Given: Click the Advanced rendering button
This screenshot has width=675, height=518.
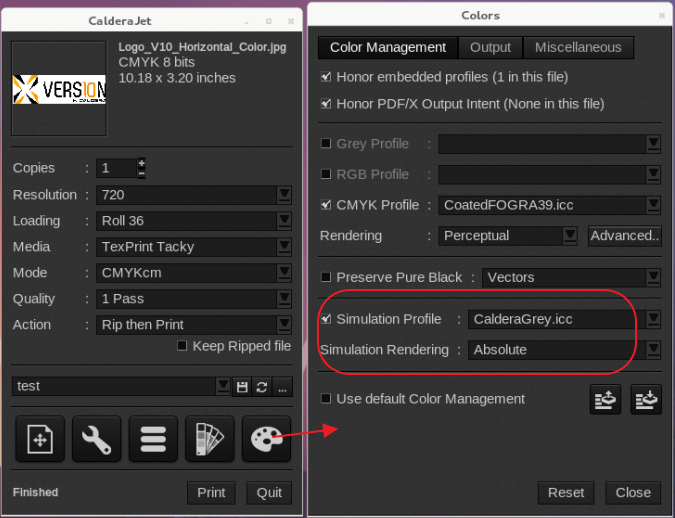Looking at the screenshot, I should 624,236.
